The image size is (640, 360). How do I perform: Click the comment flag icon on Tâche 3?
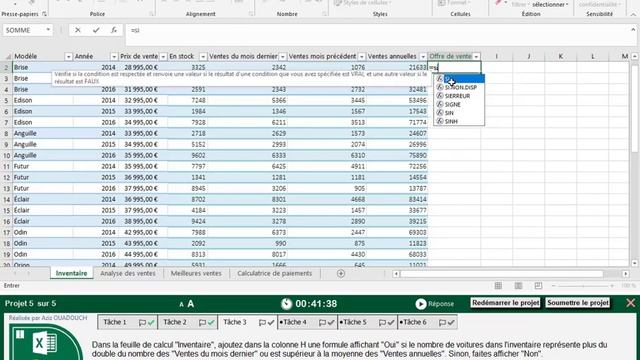[x=262, y=322]
